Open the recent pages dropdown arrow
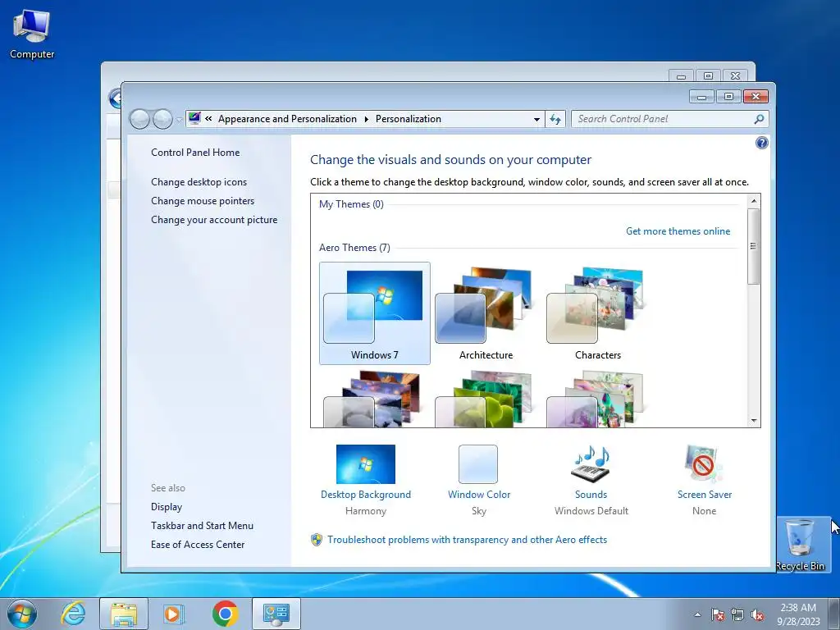840x630 pixels. [178, 120]
